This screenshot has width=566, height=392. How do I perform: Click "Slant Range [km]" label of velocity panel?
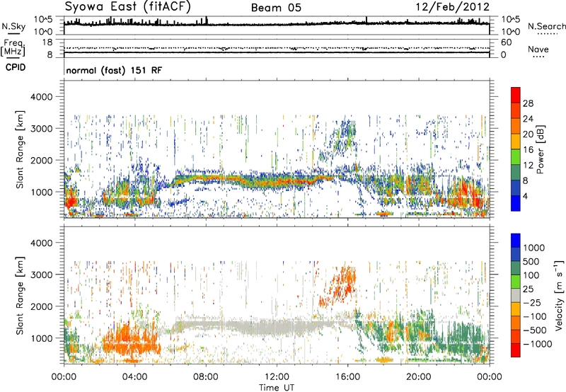pos(20,296)
